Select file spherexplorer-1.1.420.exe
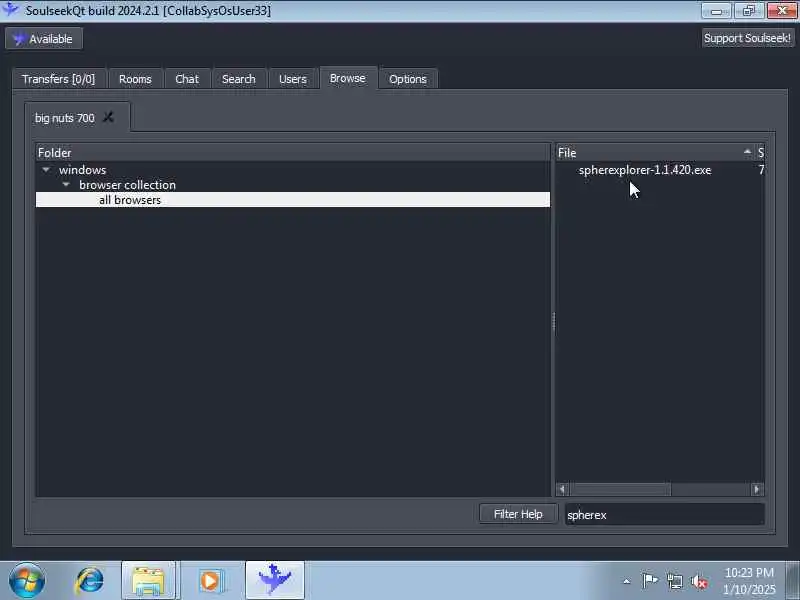This screenshot has height=600, width=800. [645, 170]
